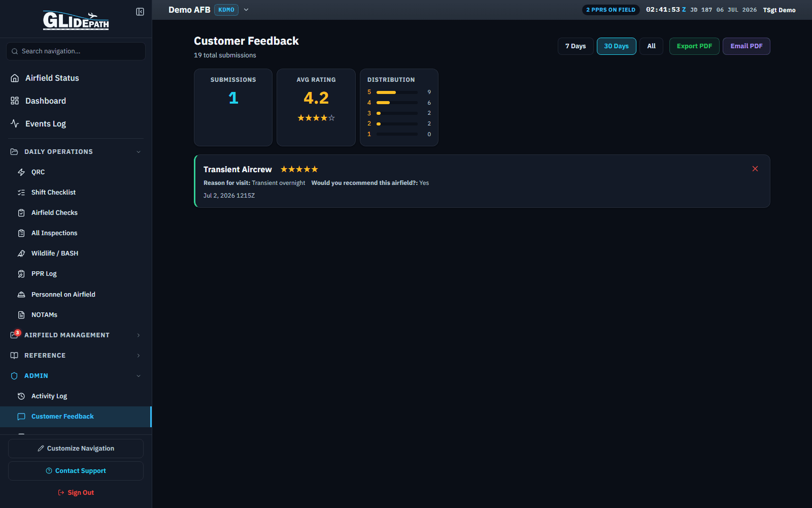812x508 pixels.
Task: Click the Customer Feedback chat bubble icon
Action: [21, 417]
